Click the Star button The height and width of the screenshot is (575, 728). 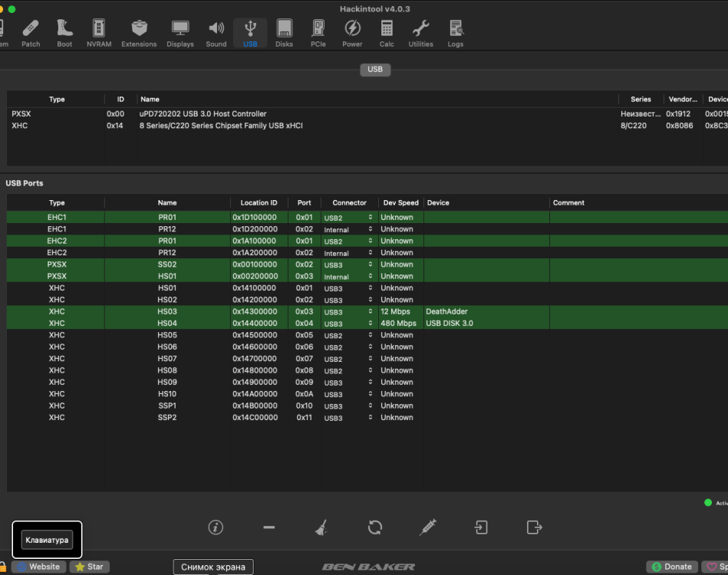(x=90, y=567)
